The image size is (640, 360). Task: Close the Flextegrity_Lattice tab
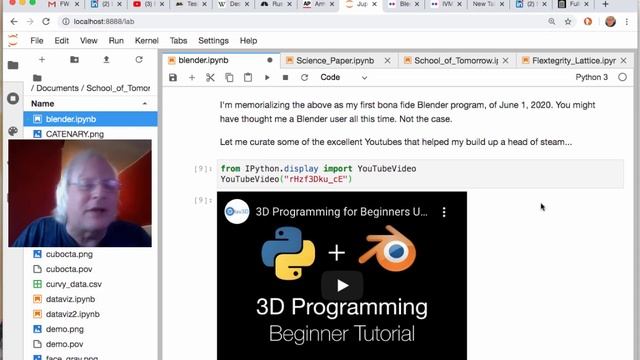623,60
